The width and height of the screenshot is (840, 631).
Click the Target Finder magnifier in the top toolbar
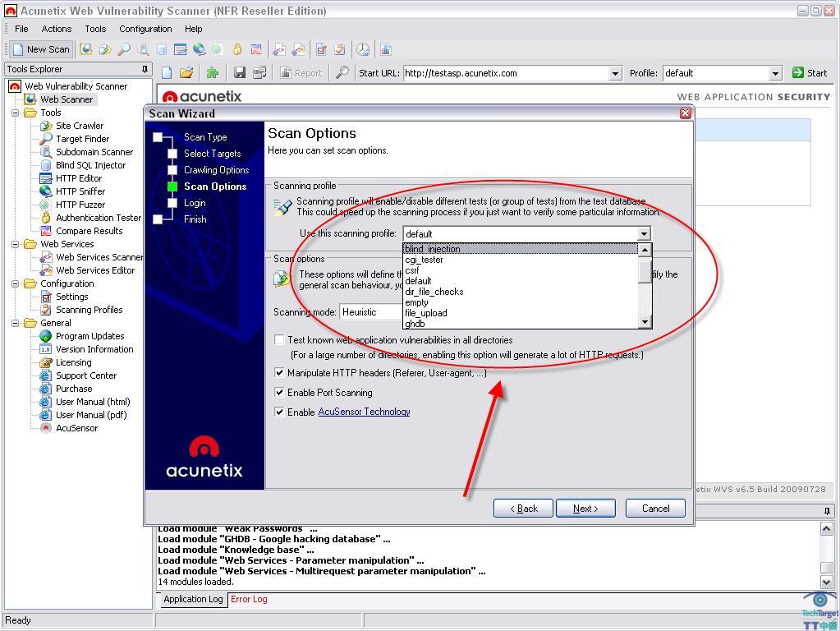[x=124, y=50]
